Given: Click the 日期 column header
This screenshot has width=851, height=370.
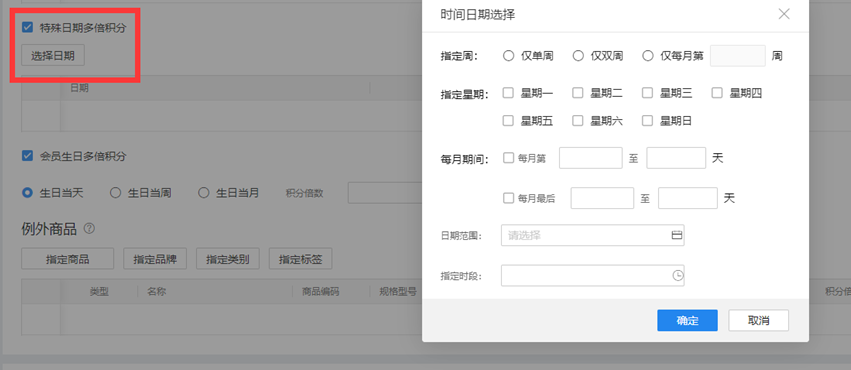Looking at the screenshot, I should point(79,88).
